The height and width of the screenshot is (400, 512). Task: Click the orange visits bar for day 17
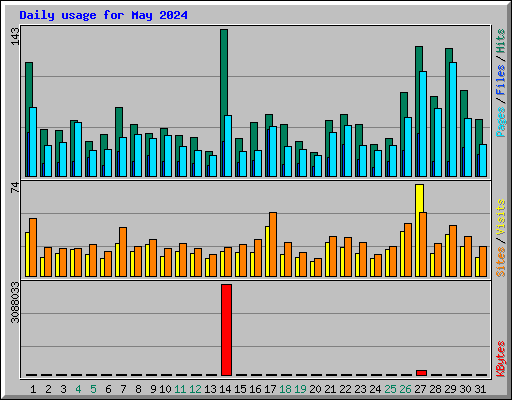click(273, 244)
